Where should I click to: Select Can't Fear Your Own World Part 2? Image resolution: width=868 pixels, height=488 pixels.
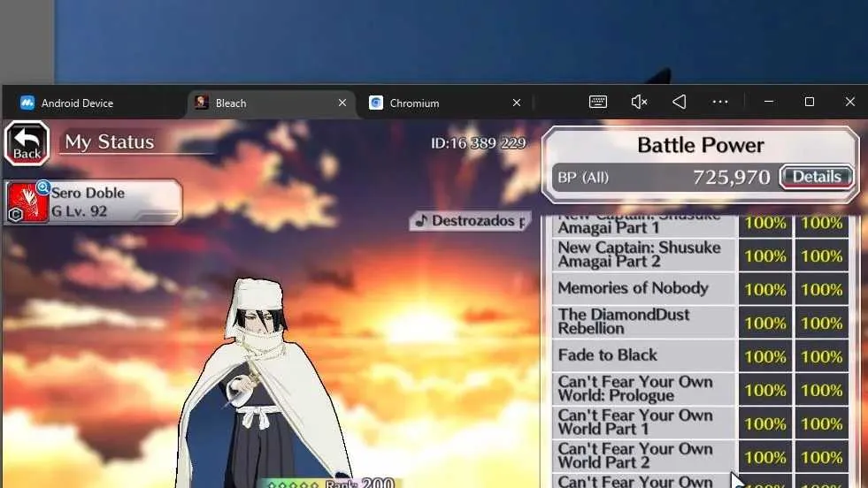click(x=643, y=456)
